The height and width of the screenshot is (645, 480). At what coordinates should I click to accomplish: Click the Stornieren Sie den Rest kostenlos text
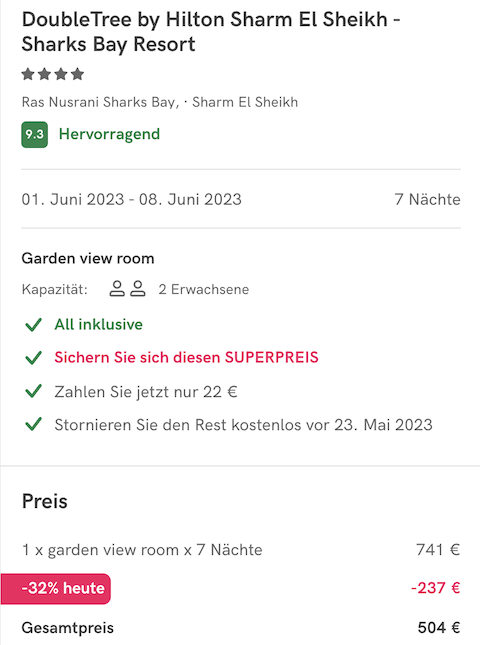243,425
